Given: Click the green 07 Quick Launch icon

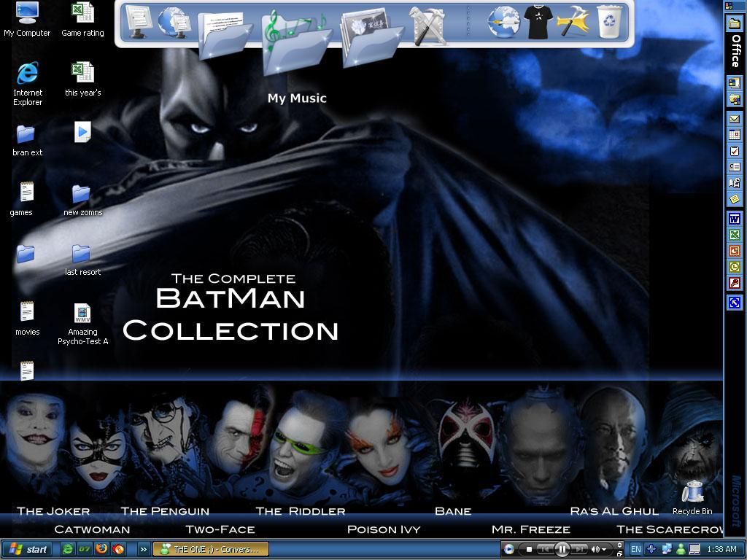Looking at the screenshot, I should click(x=85, y=549).
